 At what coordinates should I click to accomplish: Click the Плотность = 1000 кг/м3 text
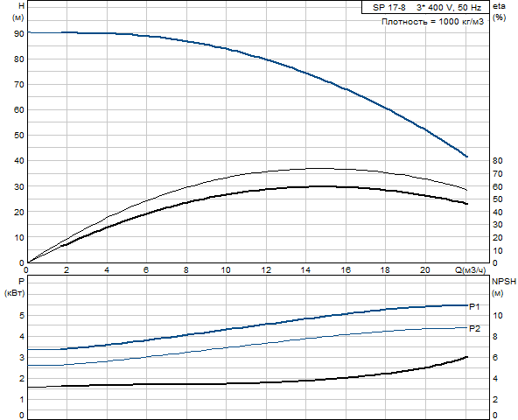pyautogui.click(x=432, y=22)
